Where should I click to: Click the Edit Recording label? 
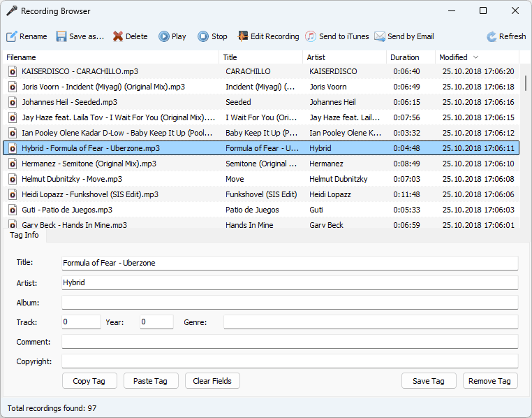275,36
